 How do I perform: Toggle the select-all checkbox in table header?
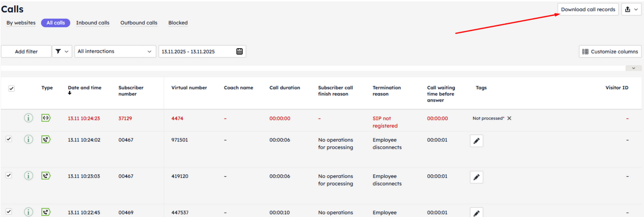(x=12, y=88)
